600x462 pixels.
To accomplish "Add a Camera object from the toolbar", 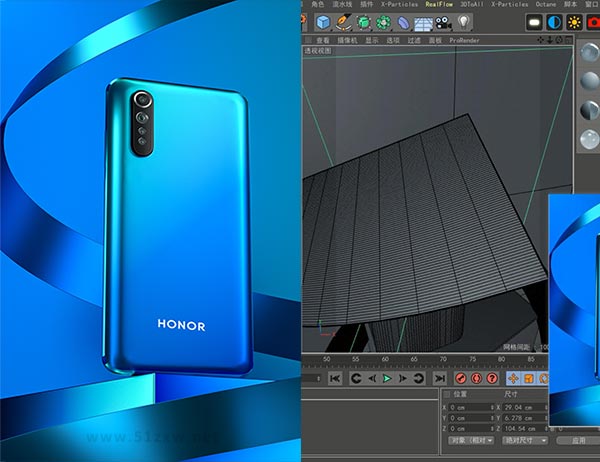I will tap(443, 22).
